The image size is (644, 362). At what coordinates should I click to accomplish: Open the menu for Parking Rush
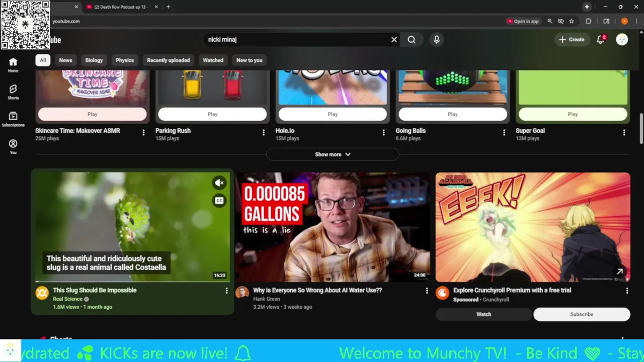coord(264,132)
